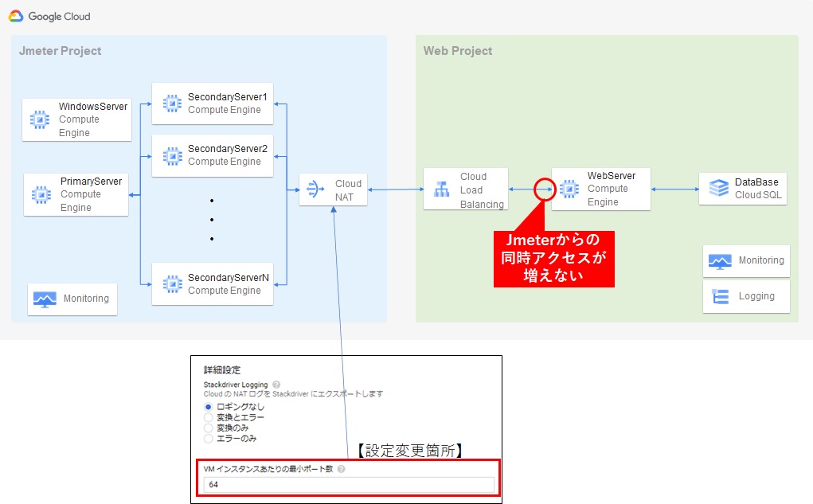The image size is (813, 504).
Task: Click the "PrimaryServer" label text
Action: (x=92, y=181)
